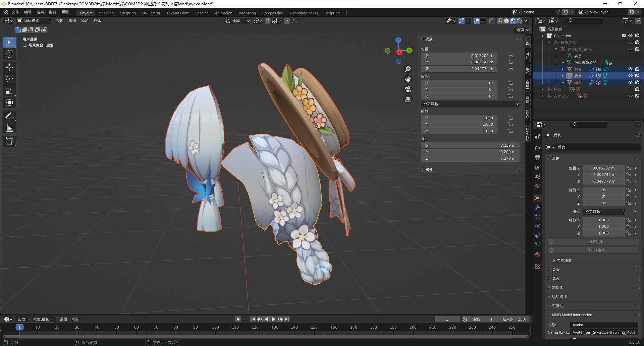Click the outliner filter funnel icon
The height and width of the screenshot is (346, 644).
coord(625,21)
